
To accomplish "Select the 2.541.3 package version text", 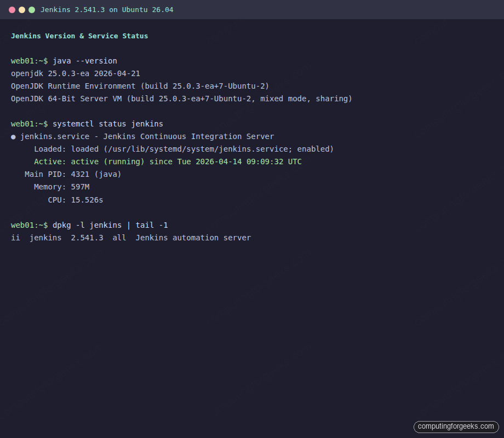I will click(x=87, y=238).
